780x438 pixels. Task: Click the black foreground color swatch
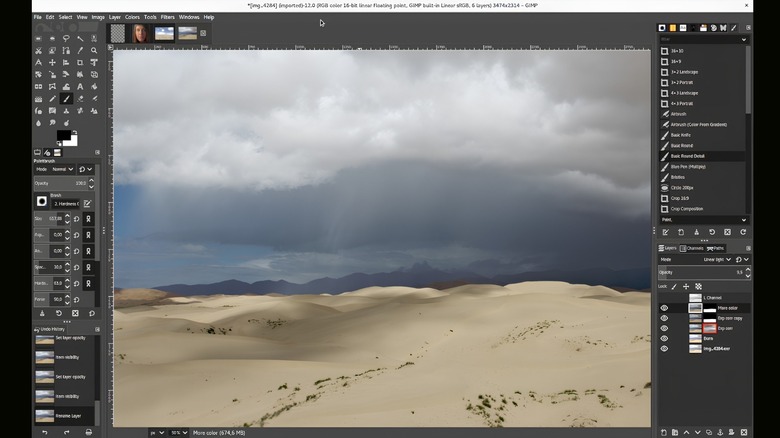point(63,135)
